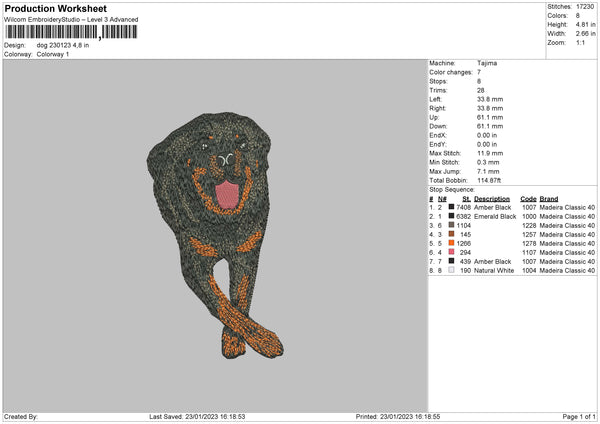Screen dimensions: 600x424
Task: Click the Colorway 1 text
Action: (x=54, y=53)
